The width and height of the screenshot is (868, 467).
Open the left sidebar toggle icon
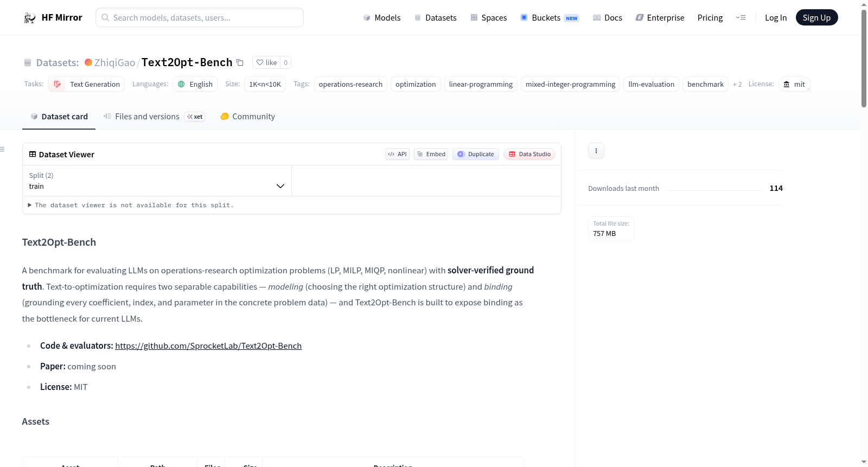[3, 149]
